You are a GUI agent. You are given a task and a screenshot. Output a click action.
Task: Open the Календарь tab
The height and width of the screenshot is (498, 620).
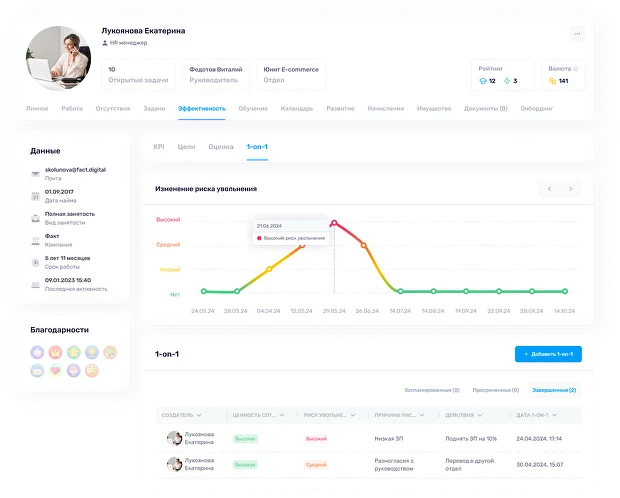(x=297, y=108)
